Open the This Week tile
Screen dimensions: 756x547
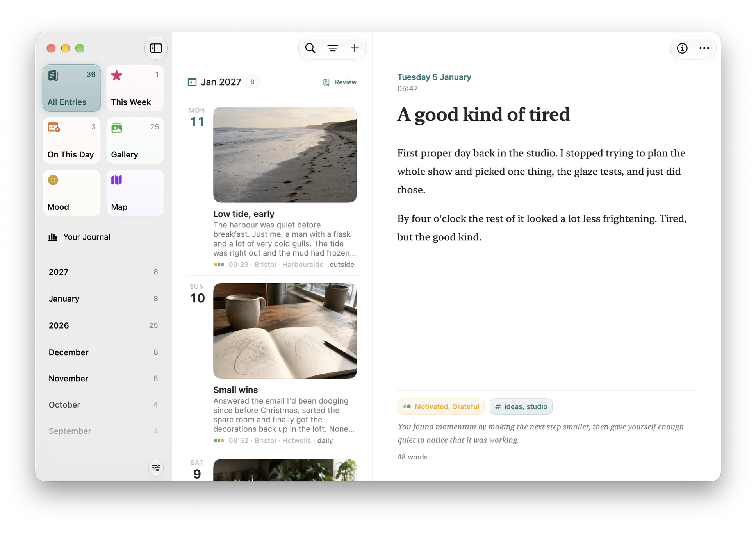point(135,88)
